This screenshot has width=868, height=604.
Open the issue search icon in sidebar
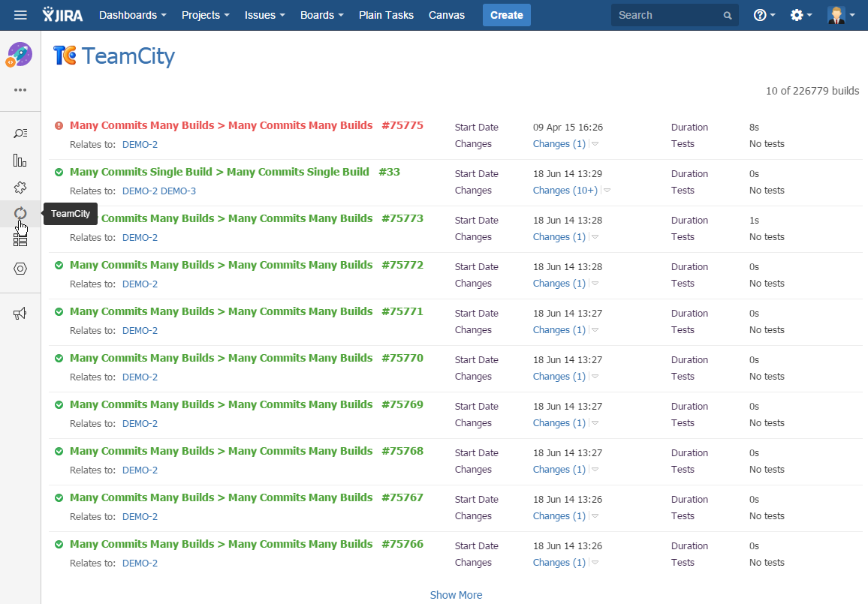point(20,134)
